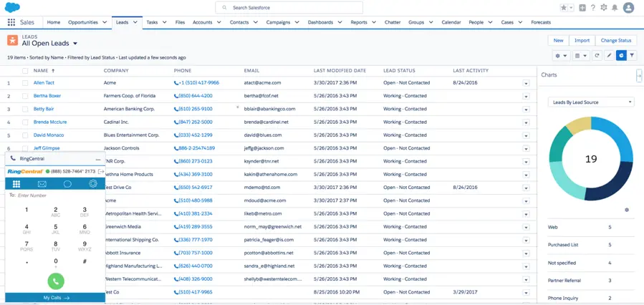Viewport: 644px width, 305px height.
Task: Click the filter funnel icon
Action: 633,55
